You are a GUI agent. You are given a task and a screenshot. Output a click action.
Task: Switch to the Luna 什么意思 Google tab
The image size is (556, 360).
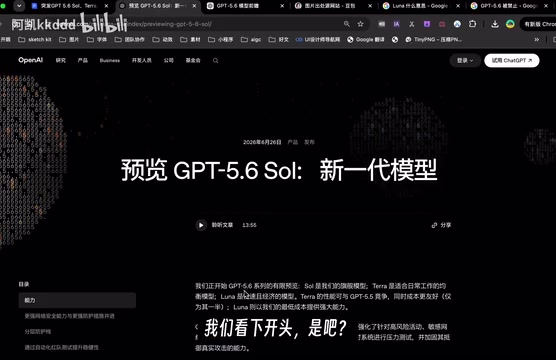tap(421, 6)
